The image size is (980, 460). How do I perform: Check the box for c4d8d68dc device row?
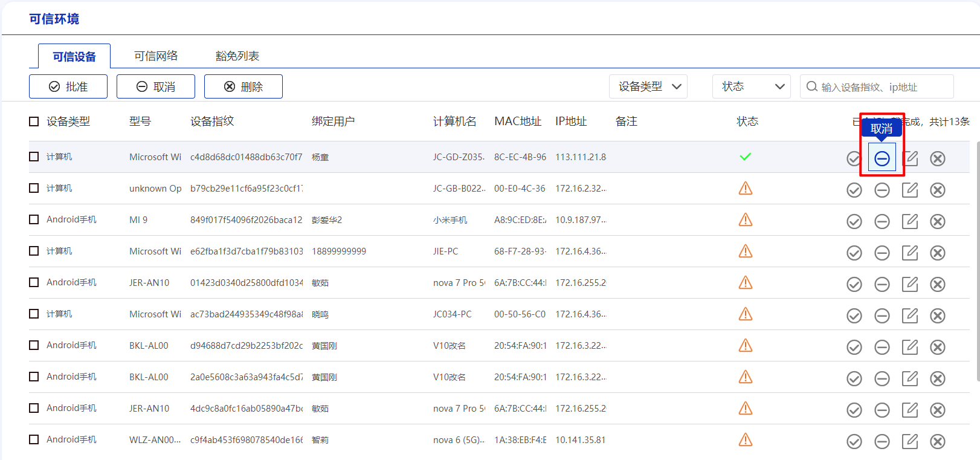coord(34,157)
